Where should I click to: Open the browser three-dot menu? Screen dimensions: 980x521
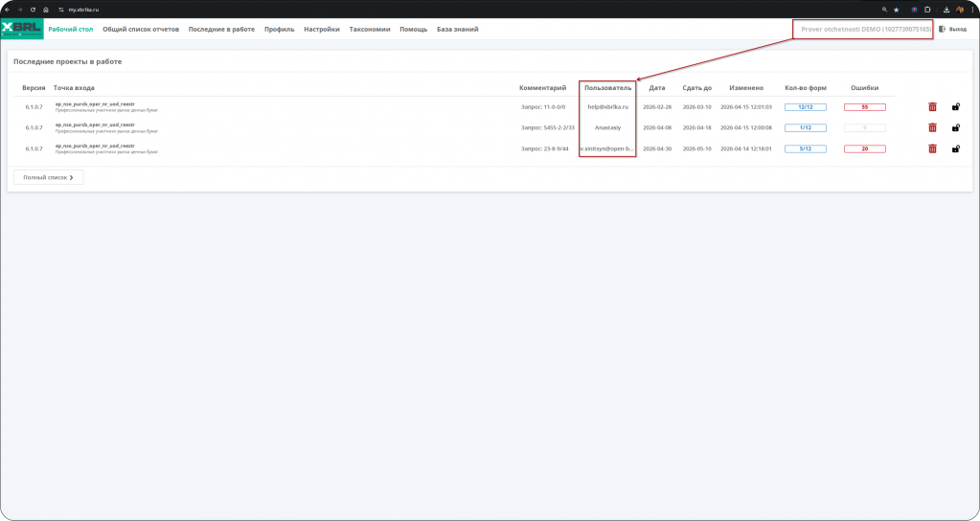click(972, 10)
